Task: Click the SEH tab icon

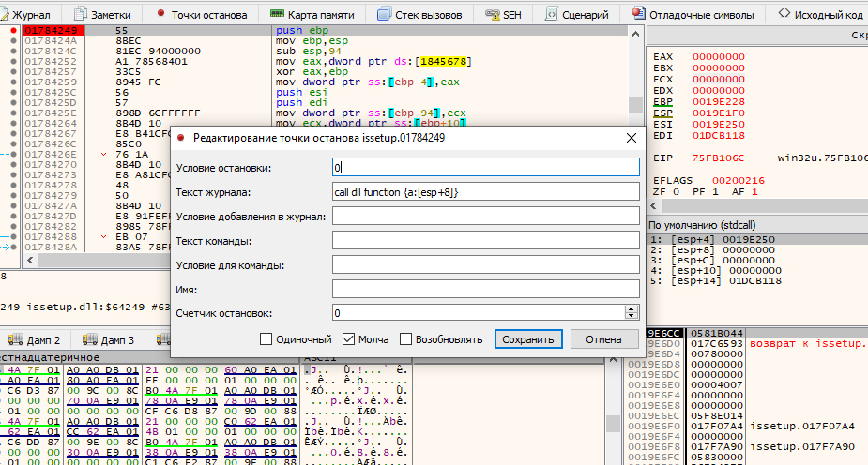Action: pos(494,15)
